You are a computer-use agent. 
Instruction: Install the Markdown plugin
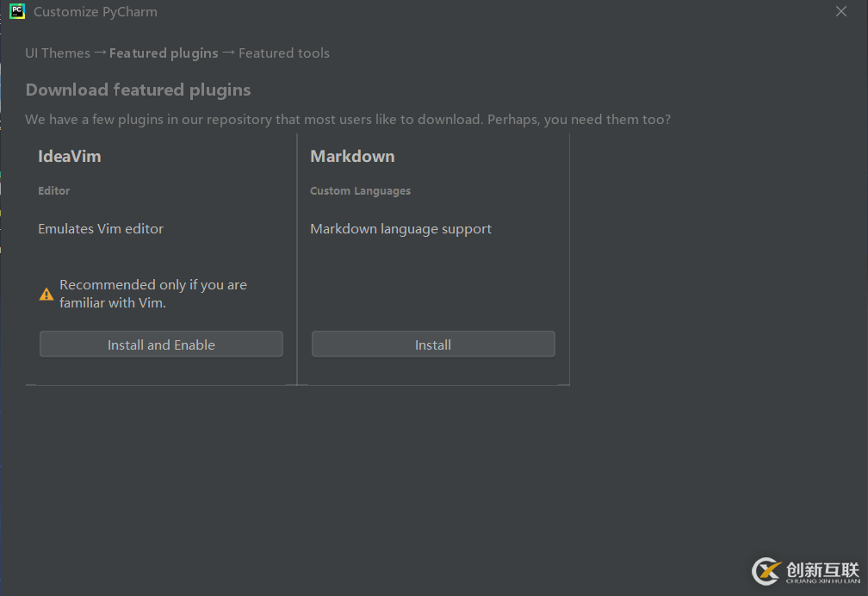click(433, 345)
